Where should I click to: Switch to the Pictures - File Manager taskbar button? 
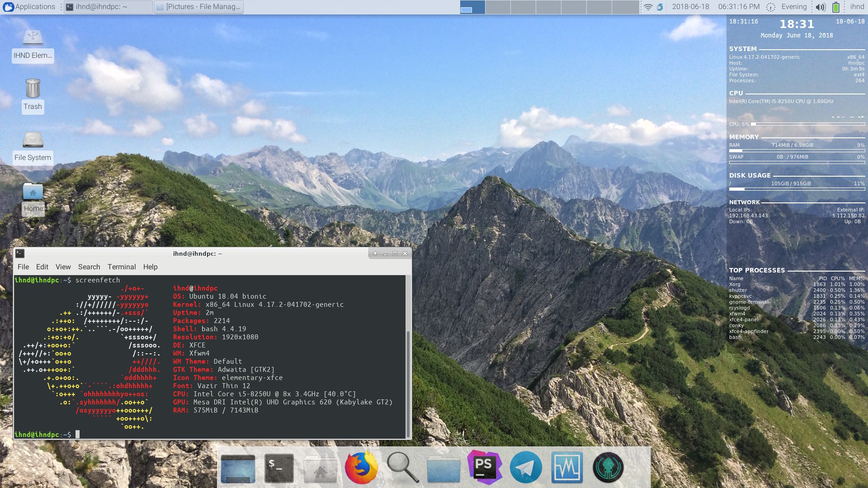198,7
